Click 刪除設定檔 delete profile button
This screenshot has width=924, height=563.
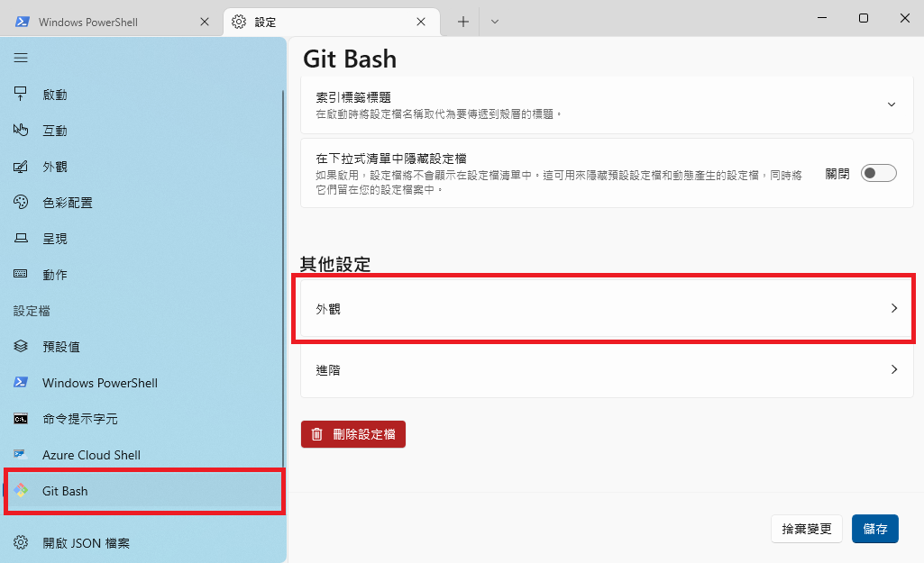353,434
